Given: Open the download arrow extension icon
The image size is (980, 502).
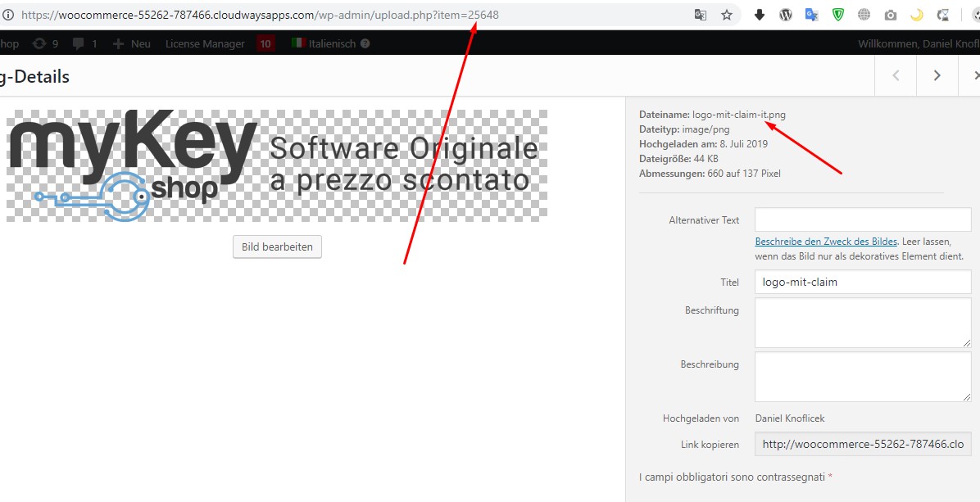Looking at the screenshot, I should tap(760, 15).
